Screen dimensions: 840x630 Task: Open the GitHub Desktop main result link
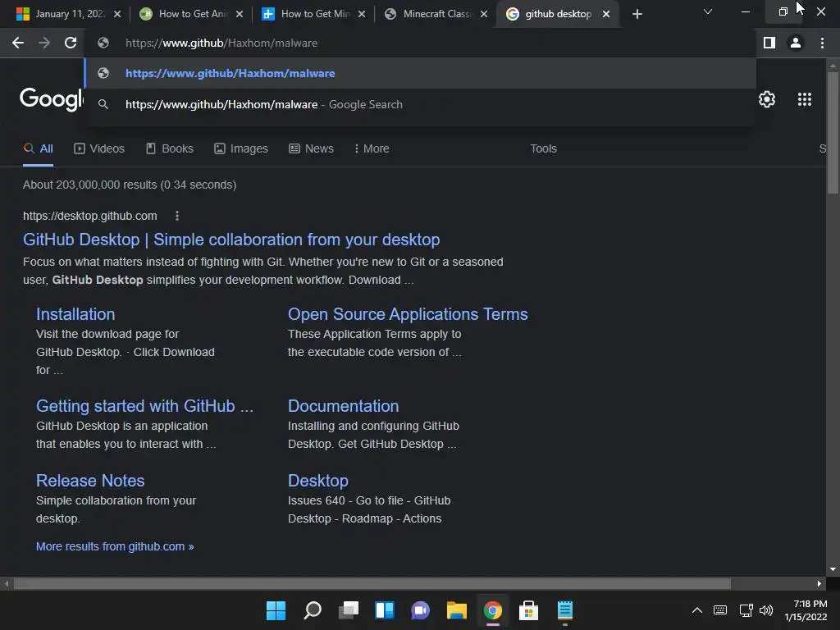pos(231,240)
